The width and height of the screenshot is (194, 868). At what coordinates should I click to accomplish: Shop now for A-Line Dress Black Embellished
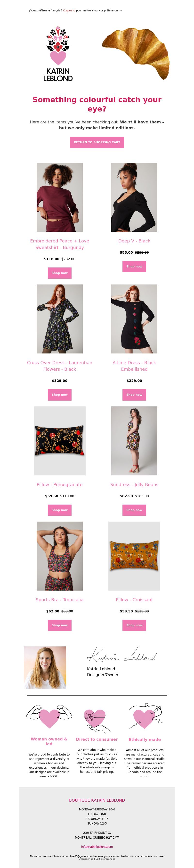[134, 395]
